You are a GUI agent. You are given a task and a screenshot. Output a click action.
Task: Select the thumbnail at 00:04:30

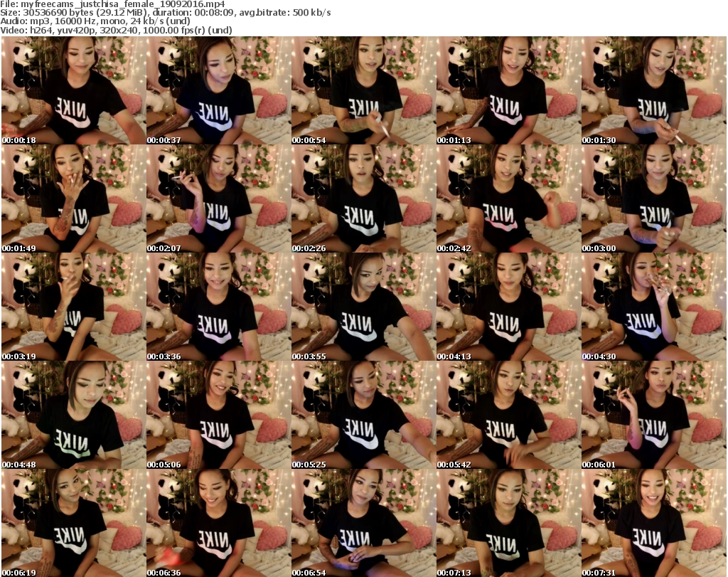654,307
